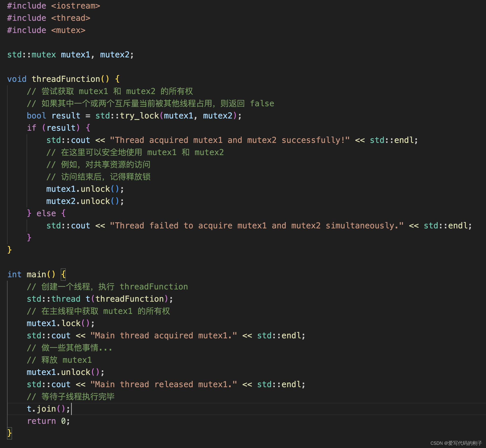The image size is (486, 448).
Task: Click the highlighted closing brace of main
Action: 10,433
